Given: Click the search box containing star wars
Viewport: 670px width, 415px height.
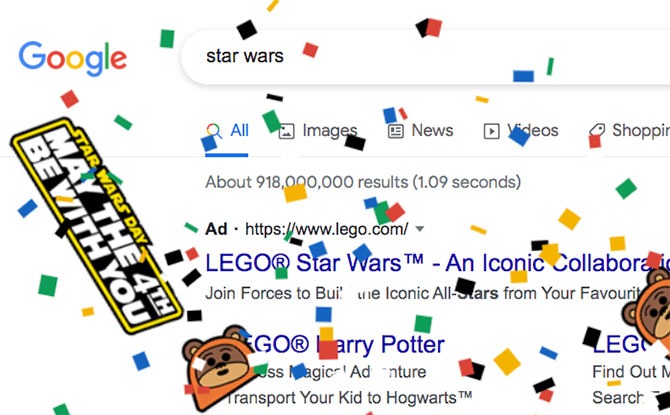Looking at the screenshot, I should [426, 57].
